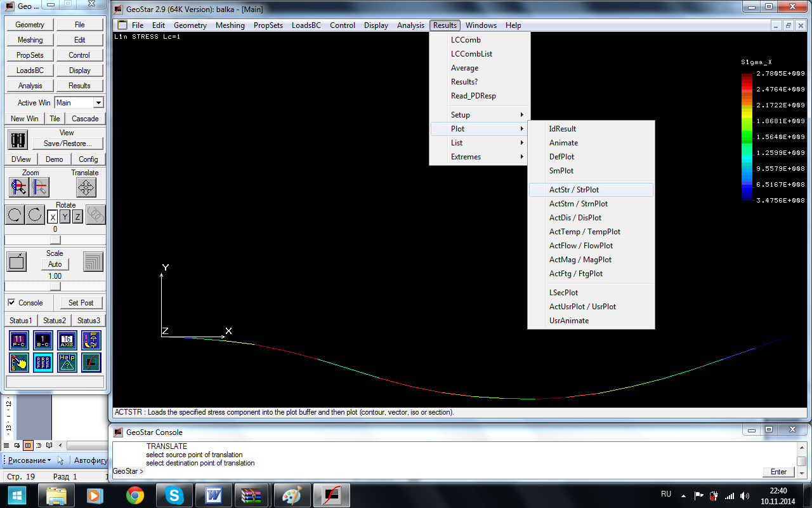Open the Рисование dropdown in Word

pyautogui.click(x=30, y=460)
